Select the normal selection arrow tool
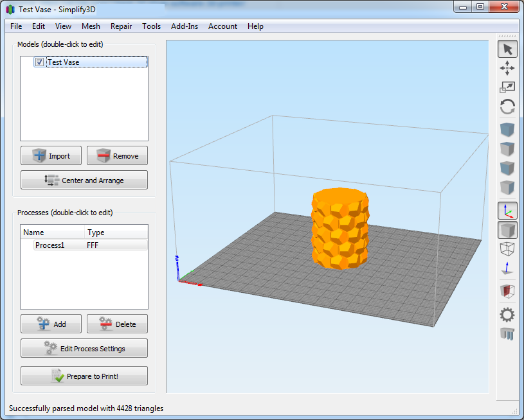The width and height of the screenshot is (524, 420). (x=507, y=49)
